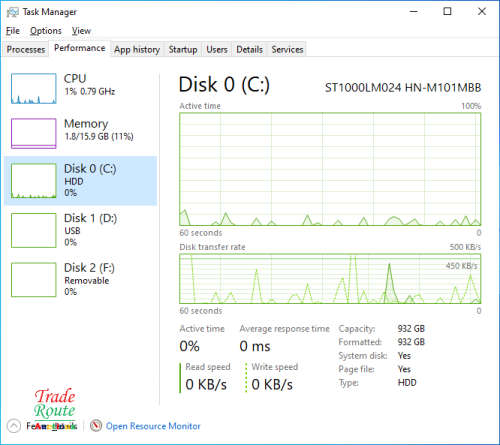Click the 500 KB/s scale label

coord(465,247)
